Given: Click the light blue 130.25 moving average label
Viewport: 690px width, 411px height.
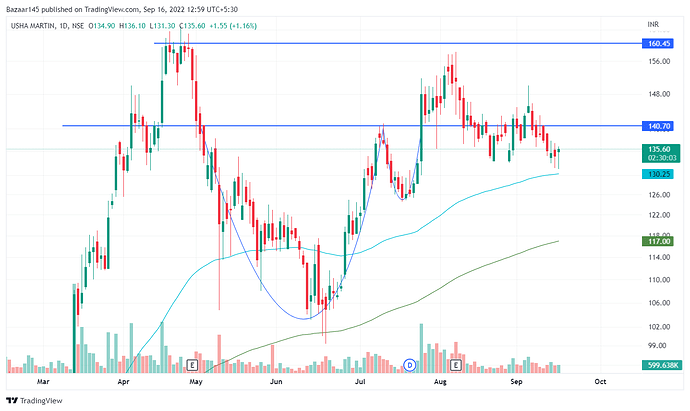Looking at the screenshot, I should pyautogui.click(x=657, y=174).
